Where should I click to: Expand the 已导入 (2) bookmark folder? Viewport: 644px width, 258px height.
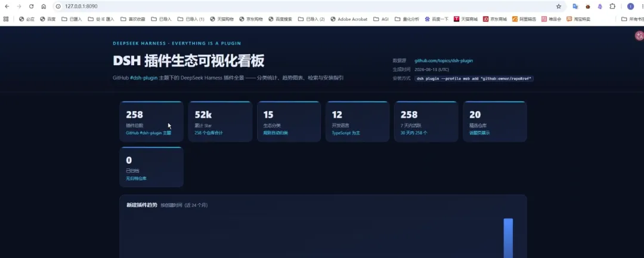(311, 19)
